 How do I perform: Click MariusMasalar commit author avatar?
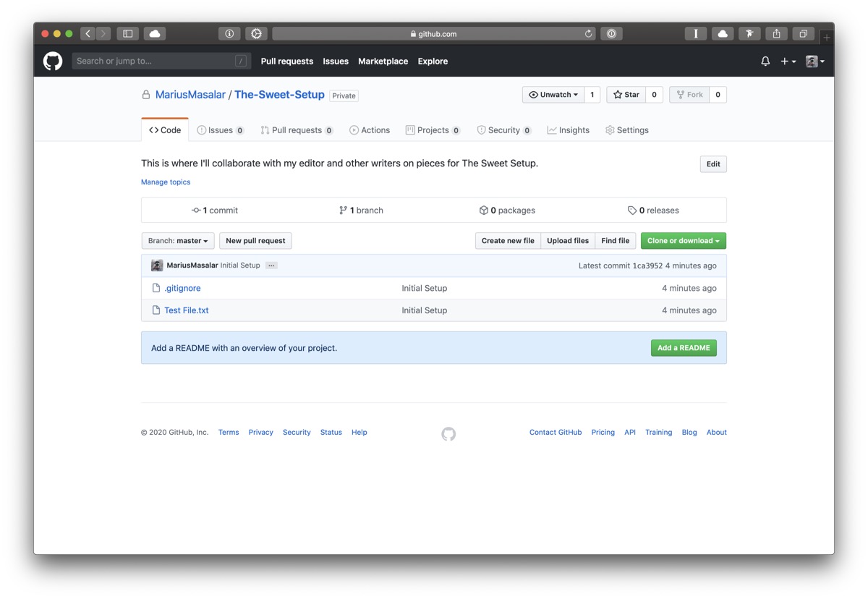pyautogui.click(x=157, y=265)
